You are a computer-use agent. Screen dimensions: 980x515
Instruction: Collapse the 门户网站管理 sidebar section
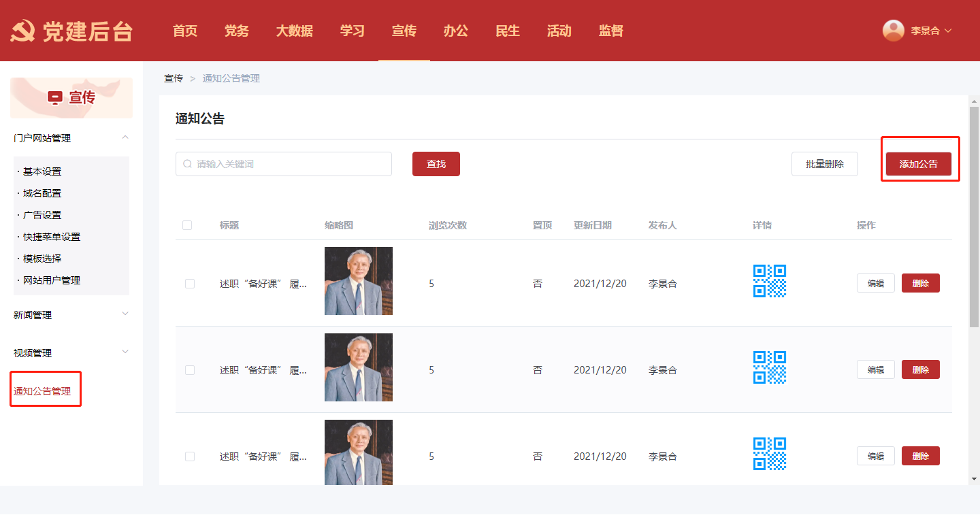(x=125, y=138)
